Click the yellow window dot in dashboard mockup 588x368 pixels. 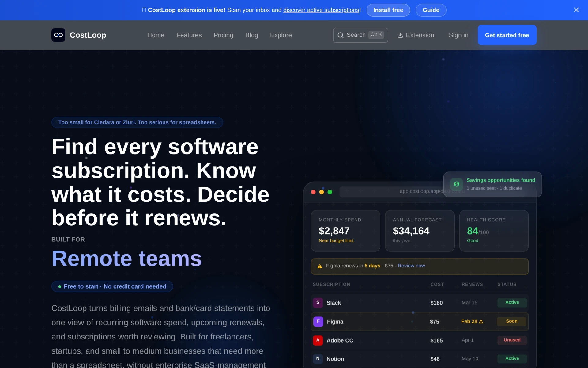click(322, 192)
